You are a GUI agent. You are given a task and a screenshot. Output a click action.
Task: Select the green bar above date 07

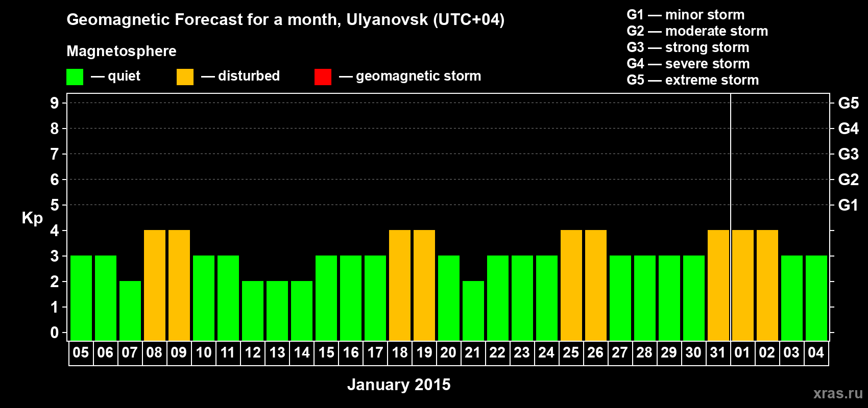coord(130,311)
